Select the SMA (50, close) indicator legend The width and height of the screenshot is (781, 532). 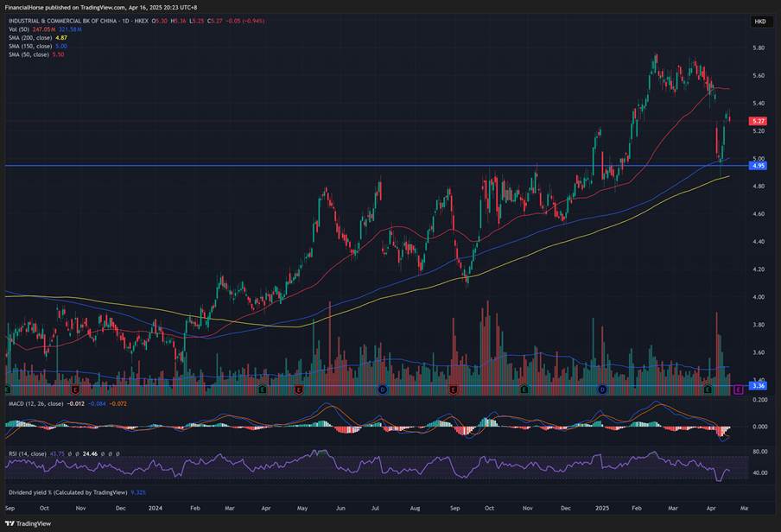click(29, 54)
